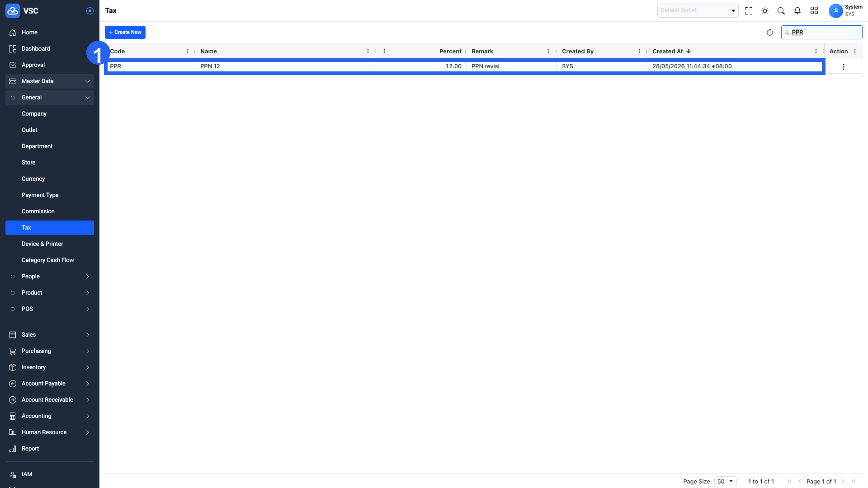
Task: Open row actions for PPR tax
Action: tap(844, 67)
